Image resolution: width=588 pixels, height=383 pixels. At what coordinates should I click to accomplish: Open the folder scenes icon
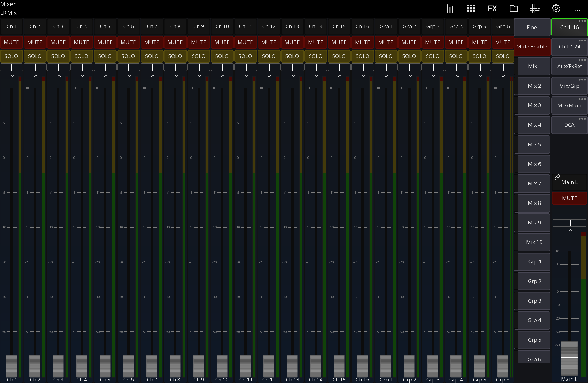[514, 9]
